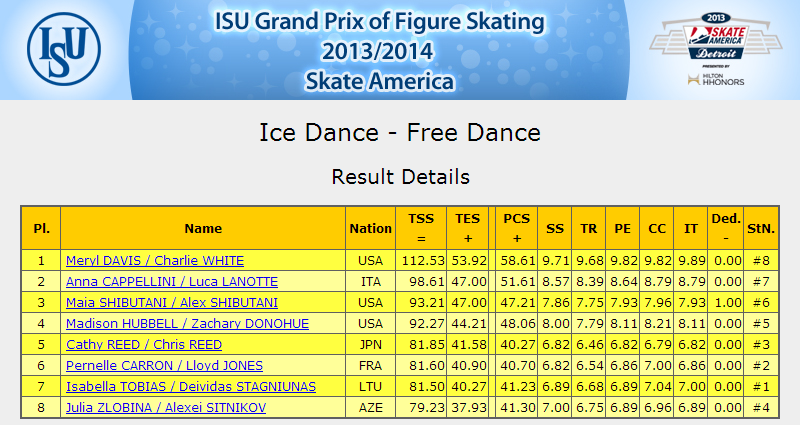Open Maia SHIBUTANI / Alex SHIBUTANI link

pyautogui.click(x=172, y=303)
